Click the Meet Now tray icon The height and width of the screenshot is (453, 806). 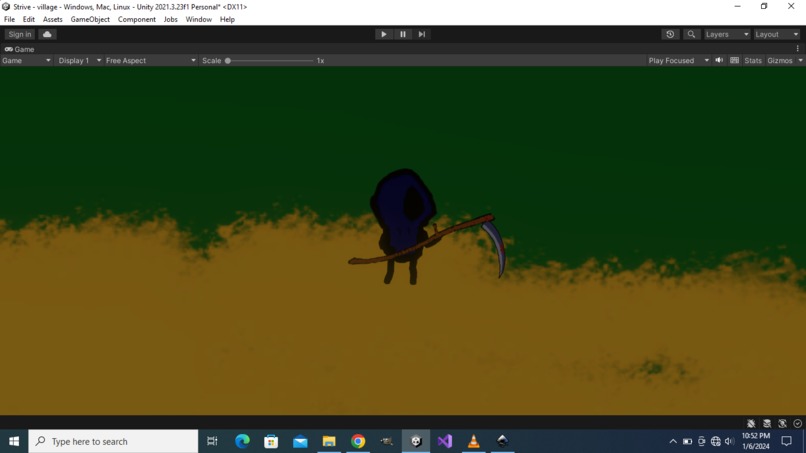702,441
